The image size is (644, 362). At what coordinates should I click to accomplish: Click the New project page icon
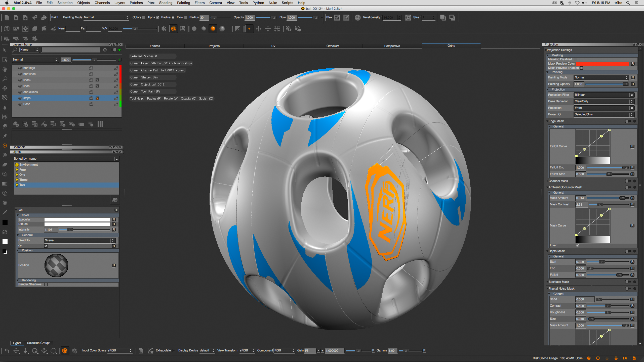[7, 18]
